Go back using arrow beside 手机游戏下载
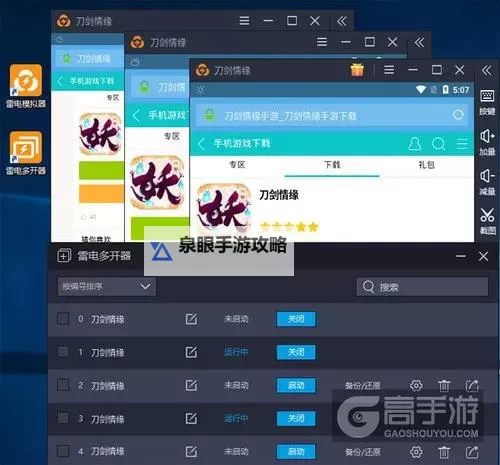 (x=201, y=144)
